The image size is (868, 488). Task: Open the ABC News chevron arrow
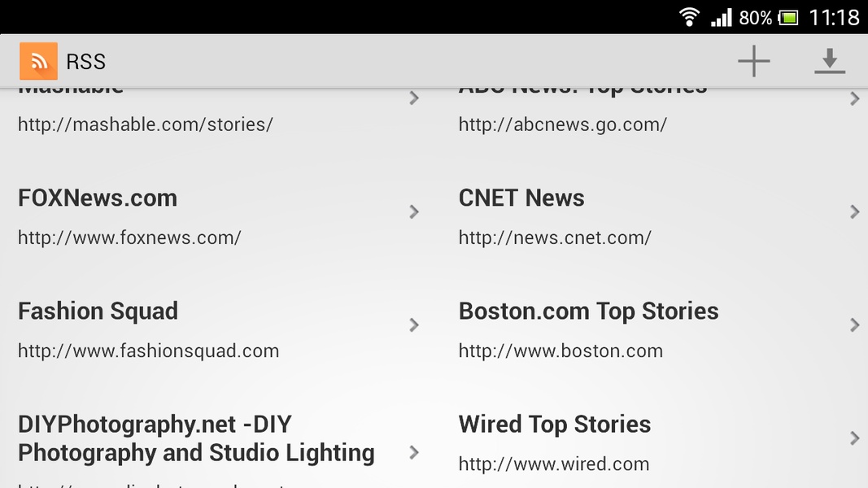(x=855, y=98)
